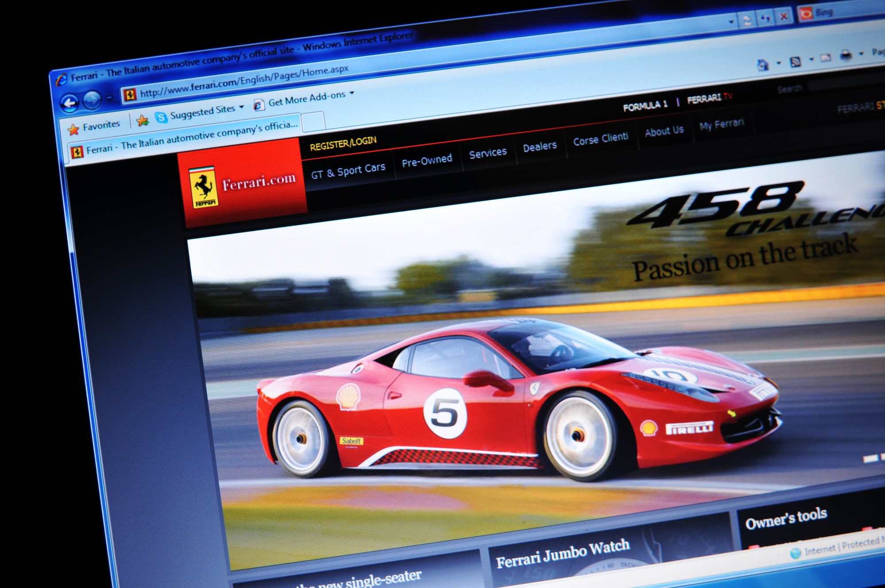Click the Forward navigation button
The width and height of the screenshot is (885, 588).
pos(92,100)
